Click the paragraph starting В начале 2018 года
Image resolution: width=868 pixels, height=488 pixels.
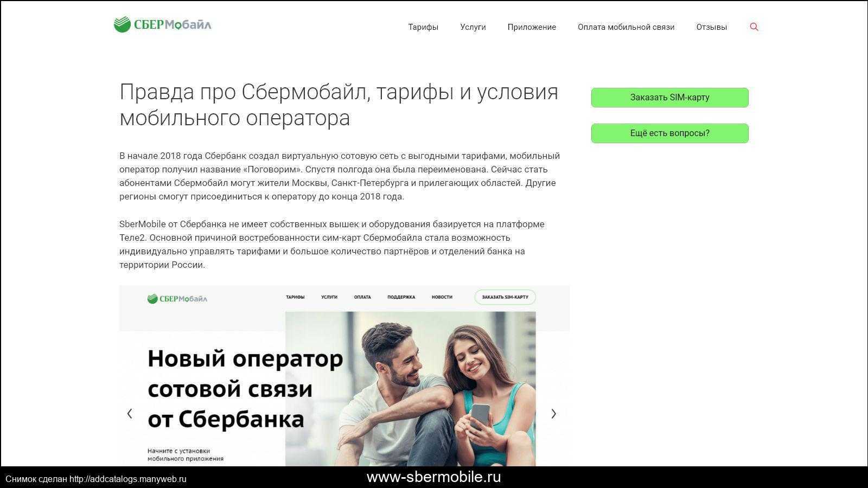click(340, 176)
